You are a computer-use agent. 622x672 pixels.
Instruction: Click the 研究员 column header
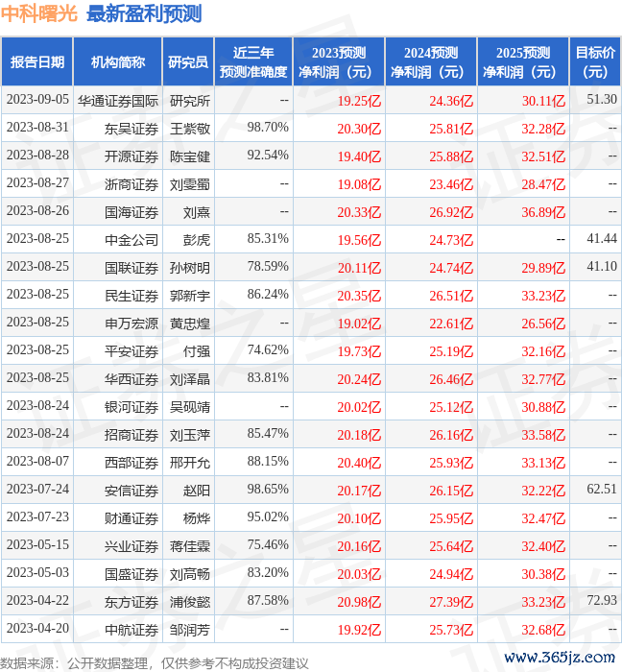[187, 62]
